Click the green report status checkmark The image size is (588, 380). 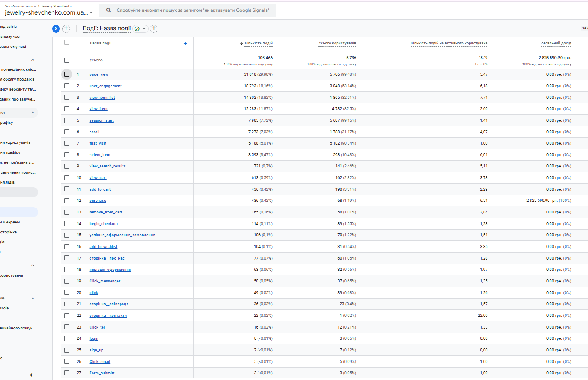click(137, 29)
